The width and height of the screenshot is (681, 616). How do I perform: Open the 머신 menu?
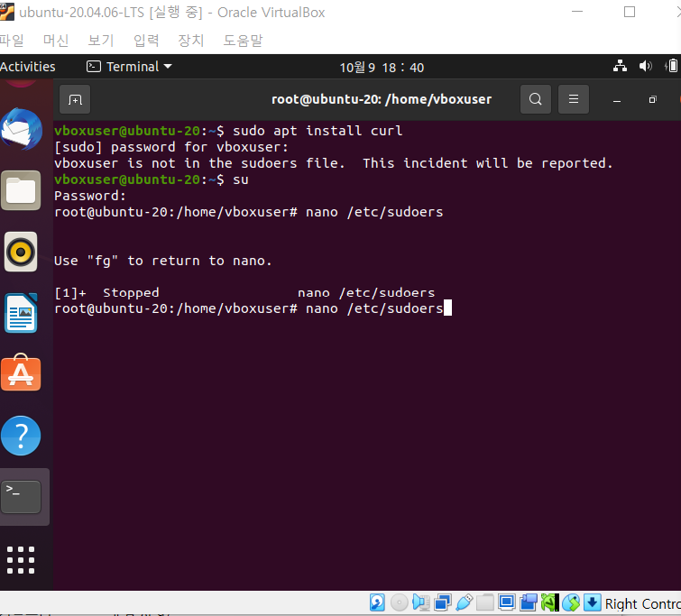pos(56,41)
